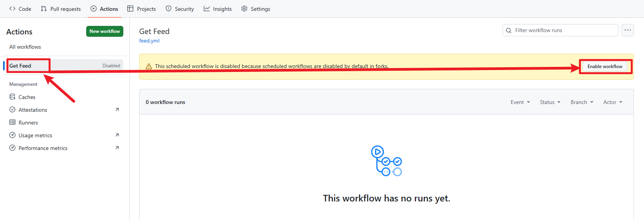Open Usage metrics page

65,135
